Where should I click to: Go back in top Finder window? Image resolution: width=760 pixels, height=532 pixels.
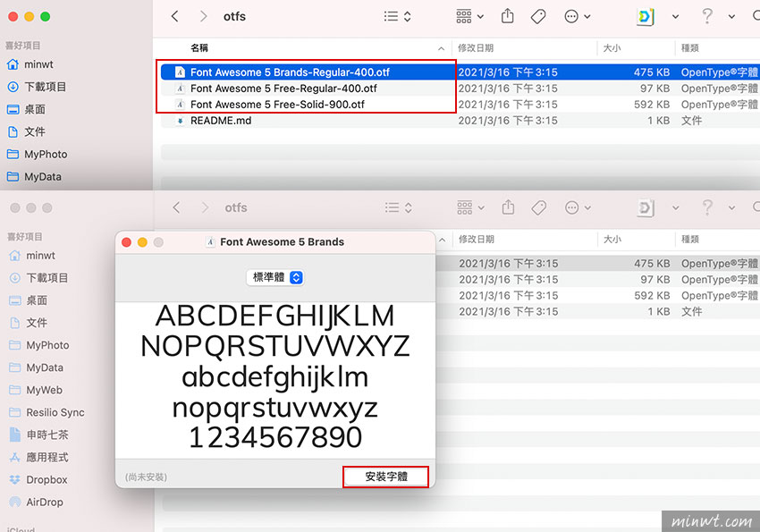tap(175, 16)
